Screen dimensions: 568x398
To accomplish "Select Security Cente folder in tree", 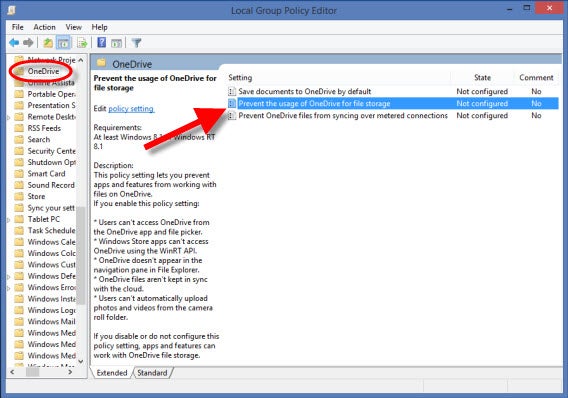I will (x=51, y=151).
